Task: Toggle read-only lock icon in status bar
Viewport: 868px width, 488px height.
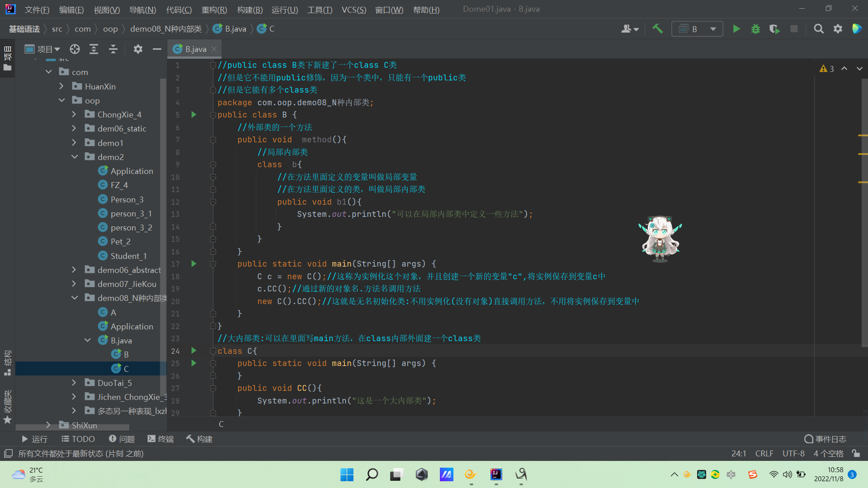Action: click(856, 453)
